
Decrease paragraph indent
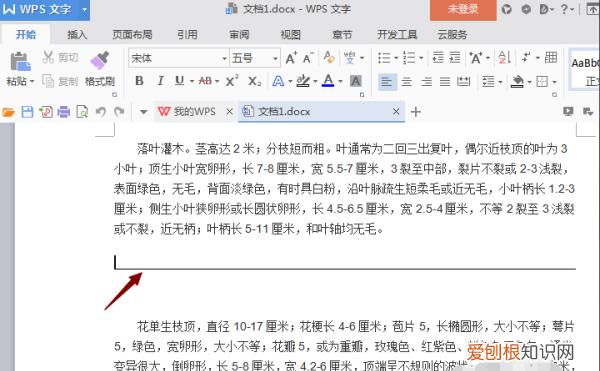[438, 58]
